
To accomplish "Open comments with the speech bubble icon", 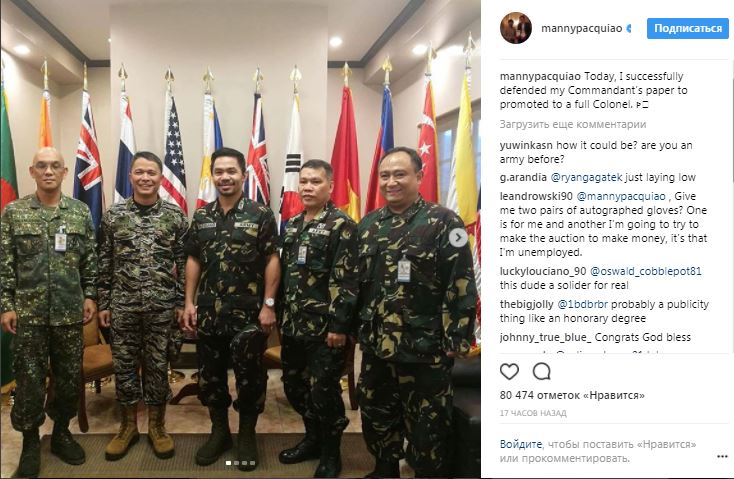I will (x=542, y=372).
